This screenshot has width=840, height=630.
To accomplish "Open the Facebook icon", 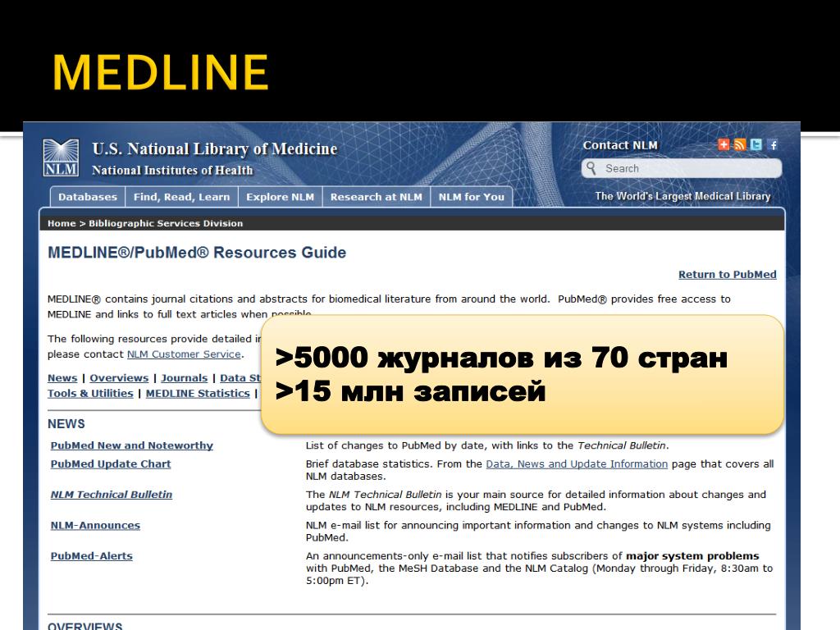I will tap(773, 144).
